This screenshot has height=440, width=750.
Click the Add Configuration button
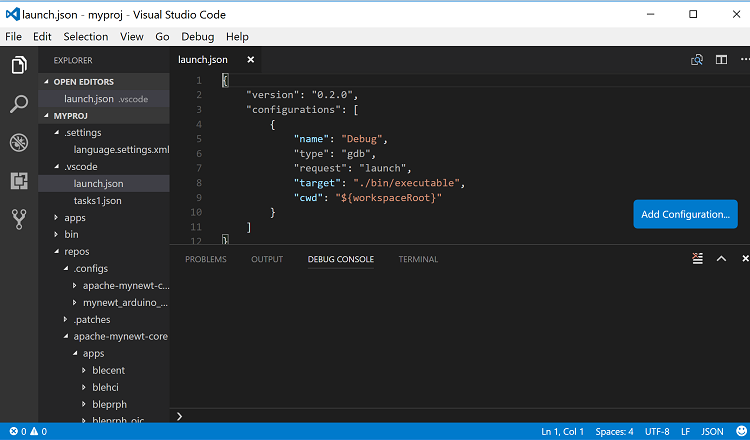685,214
